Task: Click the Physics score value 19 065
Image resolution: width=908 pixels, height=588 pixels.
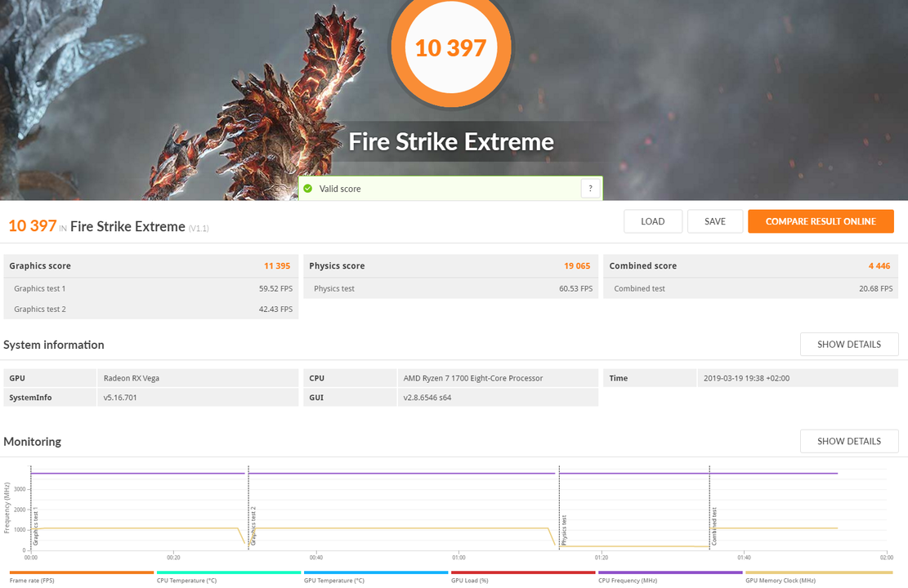Action: tap(577, 265)
